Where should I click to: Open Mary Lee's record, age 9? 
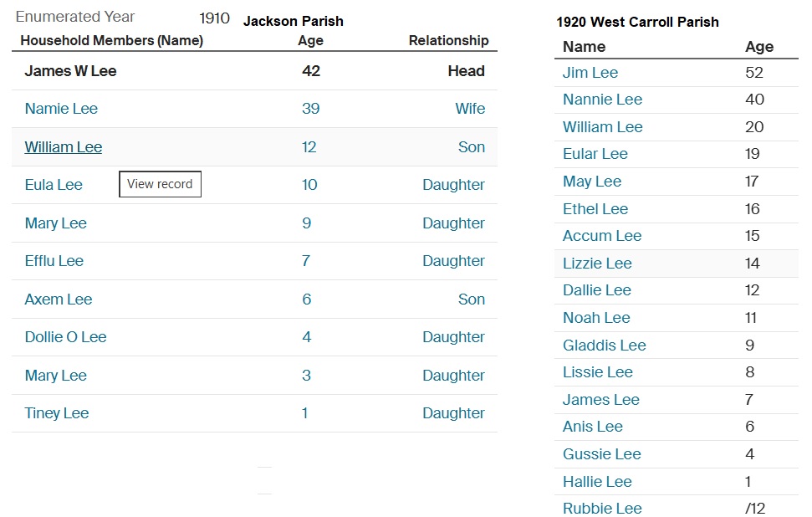pyautogui.click(x=56, y=223)
